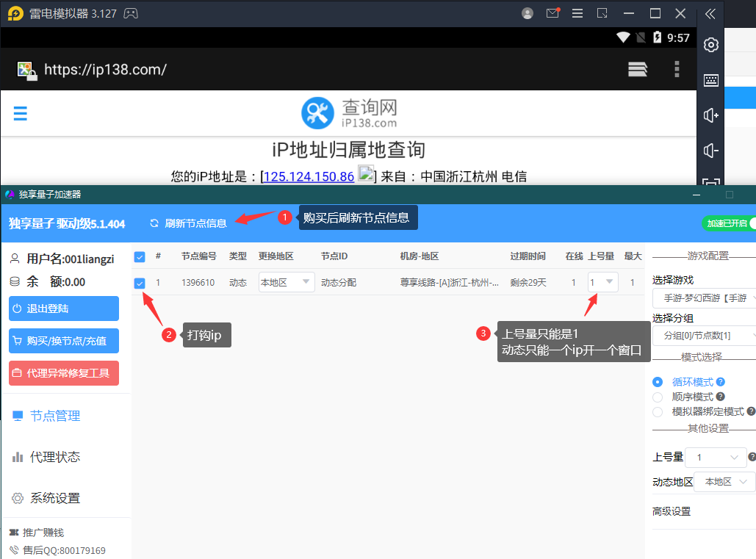Open the emulator hamburger menu

(x=577, y=13)
